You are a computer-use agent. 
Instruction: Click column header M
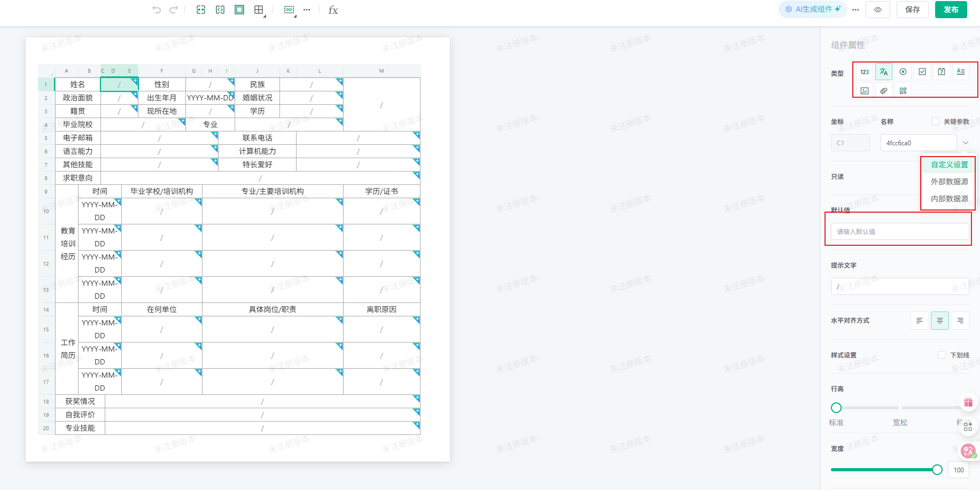tap(382, 71)
